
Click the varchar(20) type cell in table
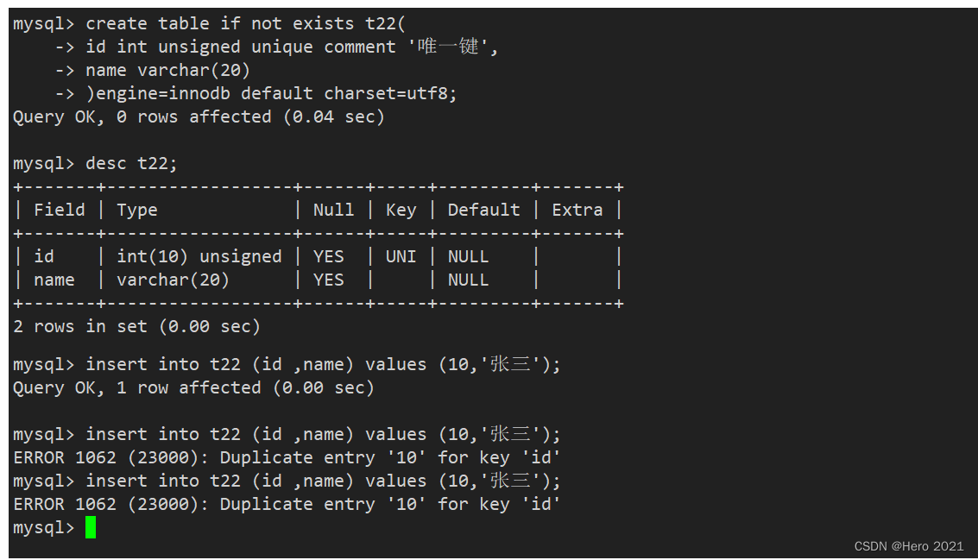[x=173, y=280]
